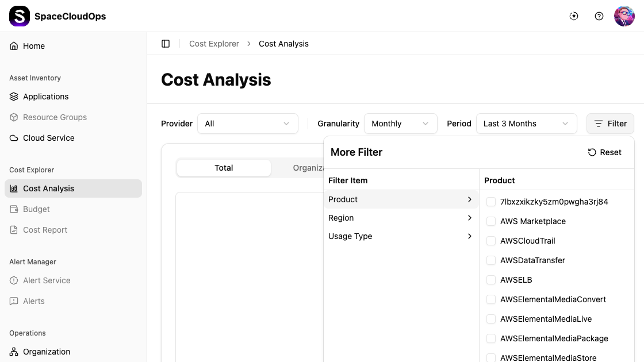Enable the AWSDataTransfer product filter

point(491,260)
